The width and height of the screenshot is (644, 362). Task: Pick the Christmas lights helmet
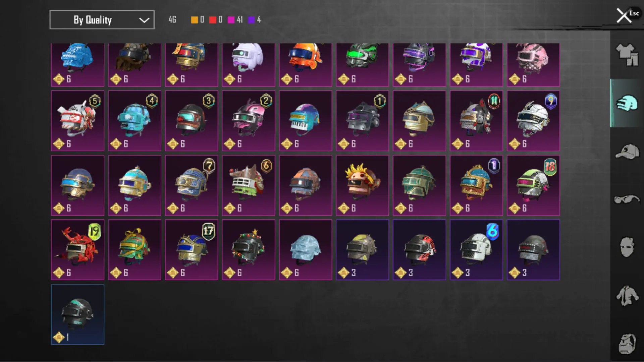[249, 250]
